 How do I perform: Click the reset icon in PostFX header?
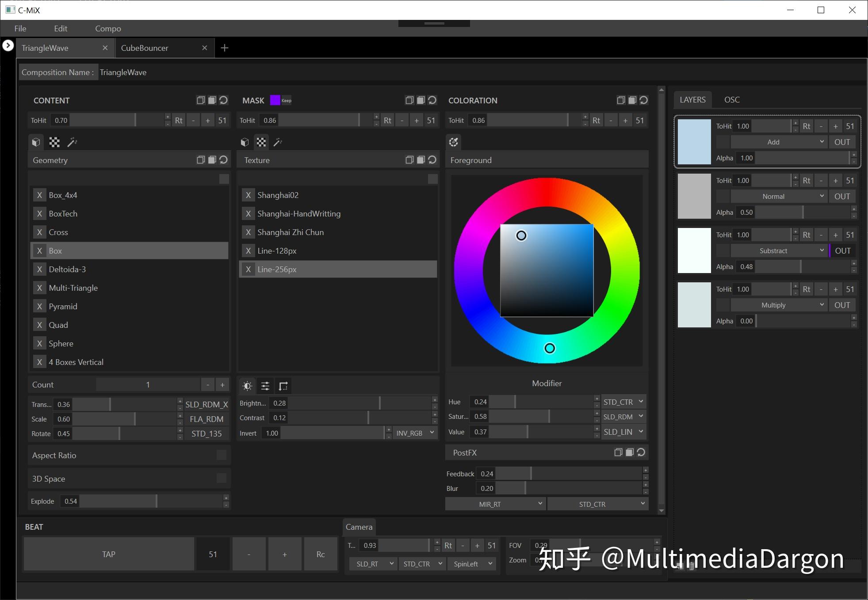coord(641,452)
